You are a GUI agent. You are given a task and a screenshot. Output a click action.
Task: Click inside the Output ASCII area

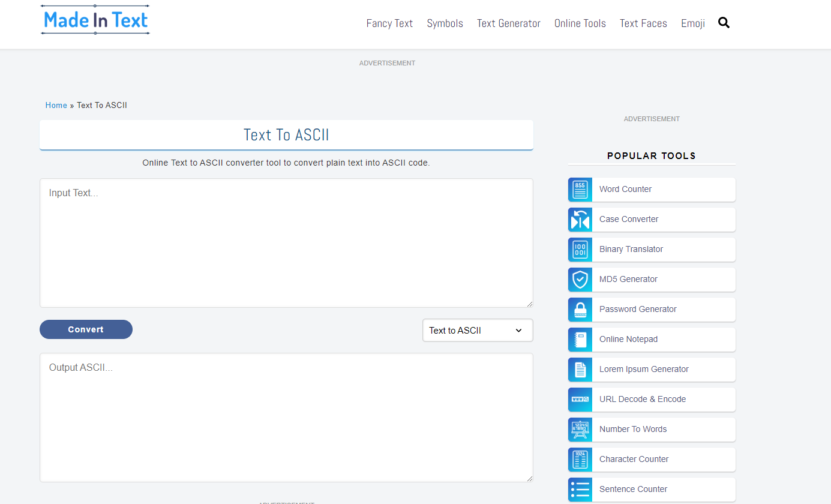[286, 418]
